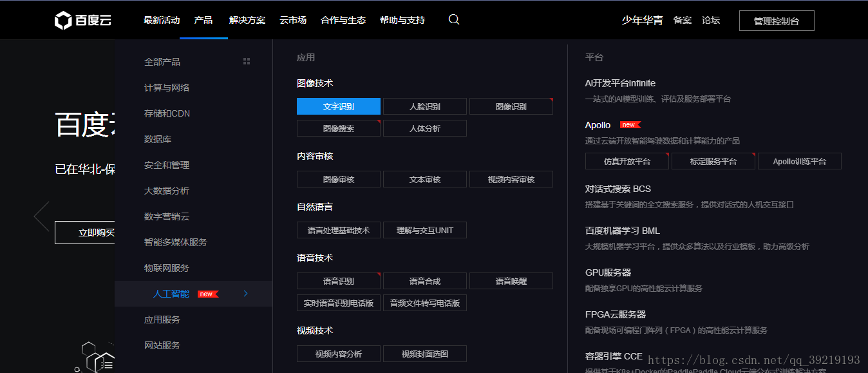Click the 图像技术 section heading

(x=315, y=83)
